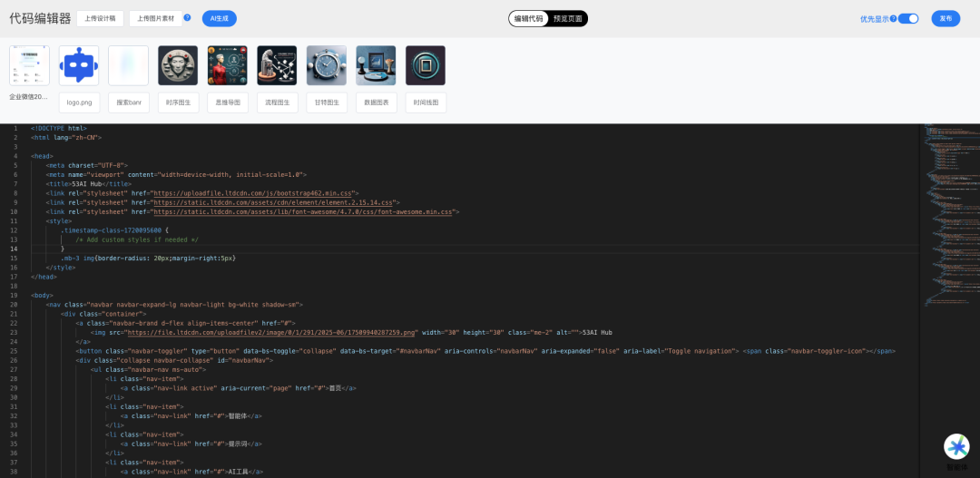Click the 发布 publish button

[x=946, y=18]
